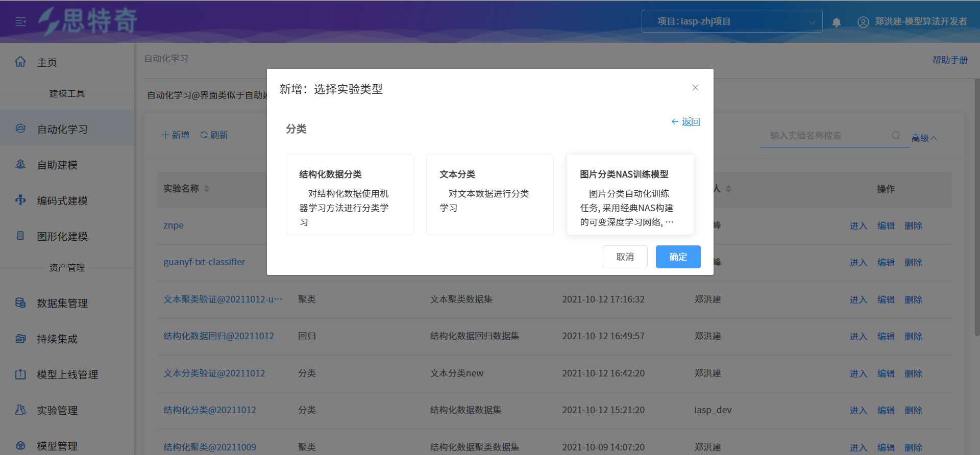Select the 结构化数据分类 experiment card
This screenshot has width=980, height=455.
click(349, 194)
